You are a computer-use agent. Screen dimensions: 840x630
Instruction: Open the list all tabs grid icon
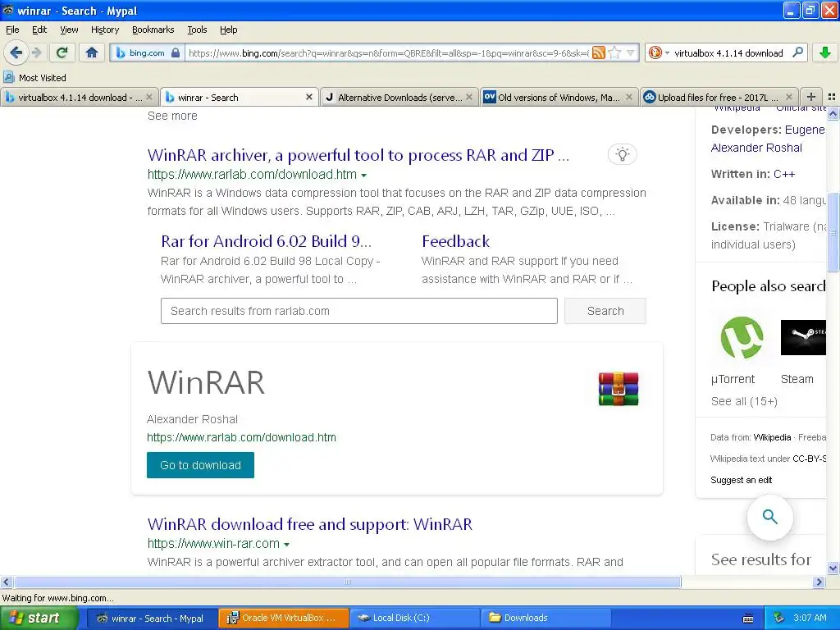coord(832,97)
